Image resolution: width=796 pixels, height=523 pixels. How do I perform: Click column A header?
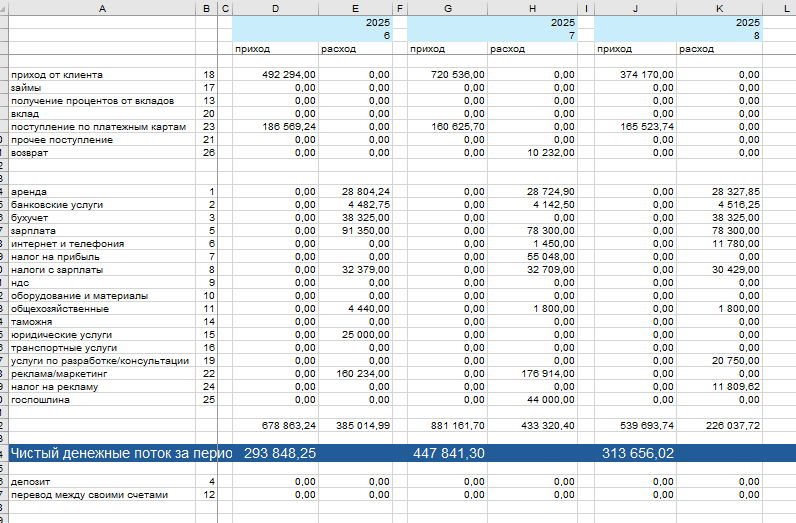click(104, 8)
